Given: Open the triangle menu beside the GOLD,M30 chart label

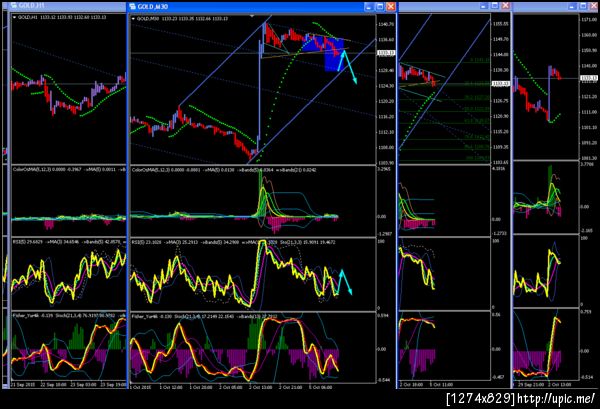Looking at the screenshot, I should pyautogui.click(x=133, y=18).
